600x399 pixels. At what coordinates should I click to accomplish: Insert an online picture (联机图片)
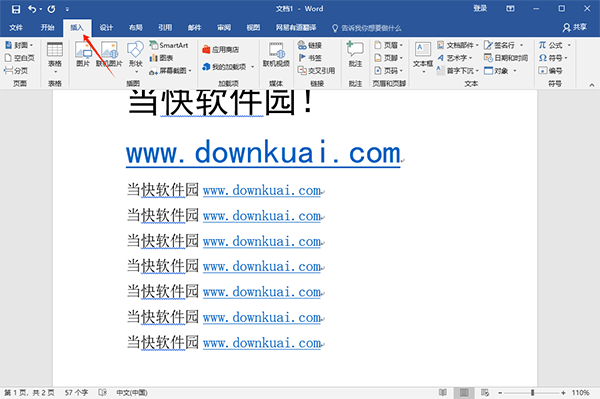(x=109, y=54)
